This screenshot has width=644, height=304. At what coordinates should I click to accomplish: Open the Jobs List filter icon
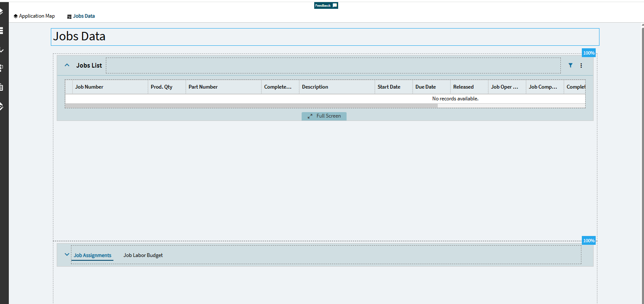pyautogui.click(x=570, y=66)
